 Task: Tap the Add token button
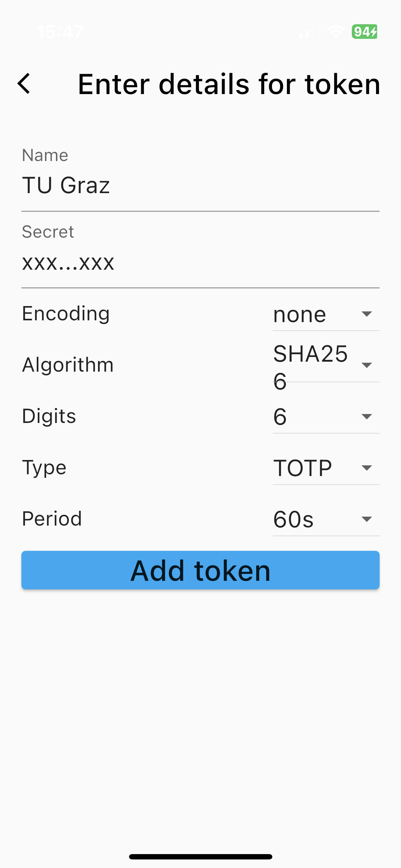(200, 570)
